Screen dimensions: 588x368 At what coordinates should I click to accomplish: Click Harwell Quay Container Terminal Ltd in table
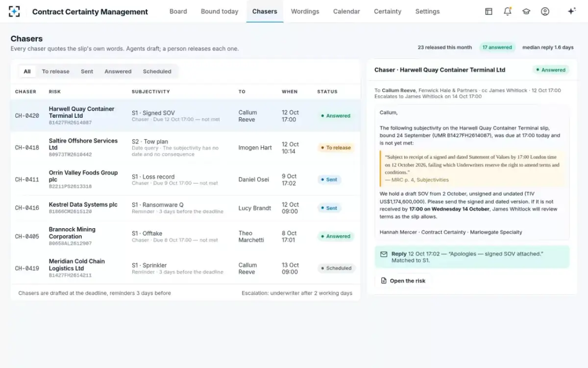[x=81, y=112]
